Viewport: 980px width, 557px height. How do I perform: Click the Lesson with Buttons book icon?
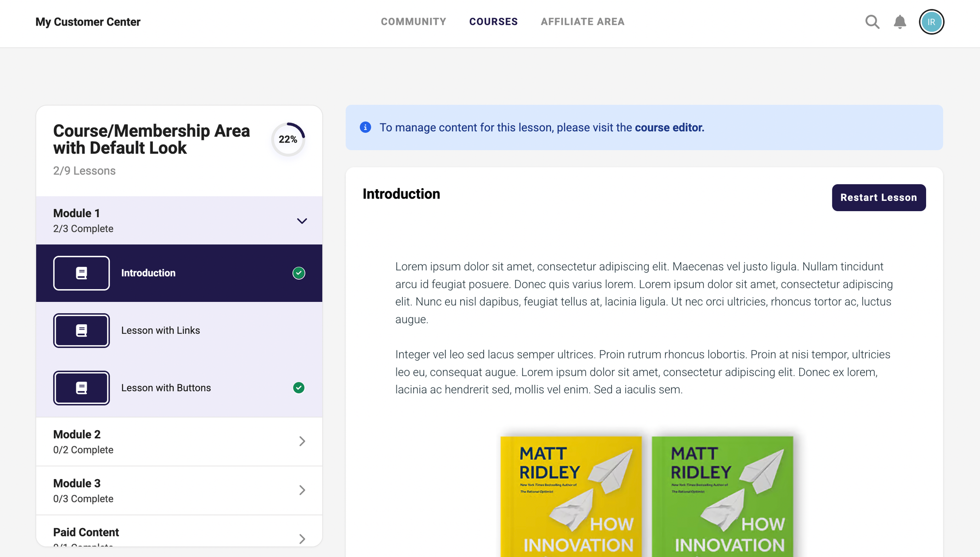[x=81, y=388]
